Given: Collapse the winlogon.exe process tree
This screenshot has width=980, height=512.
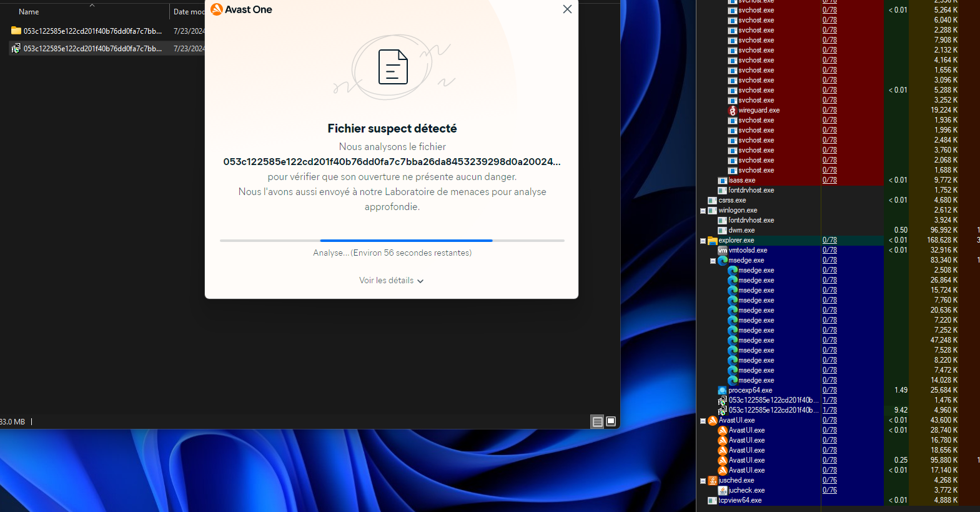Looking at the screenshot, I should (703, 211).
